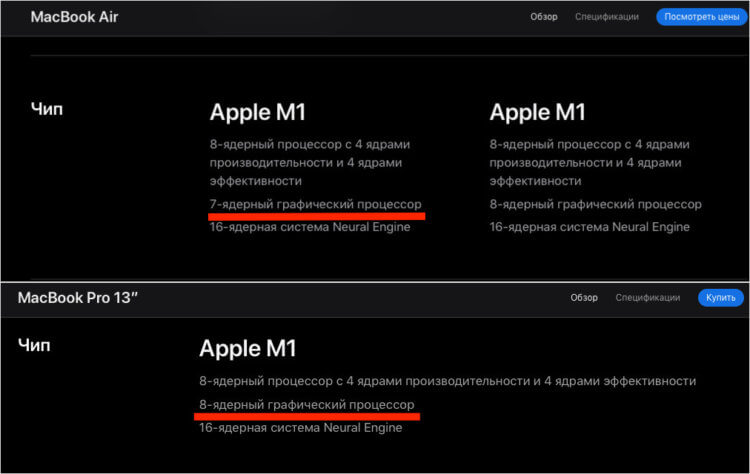
Task: Click the first Apple M1 heading under MacBook Air
Action: [x=257, y=113]
